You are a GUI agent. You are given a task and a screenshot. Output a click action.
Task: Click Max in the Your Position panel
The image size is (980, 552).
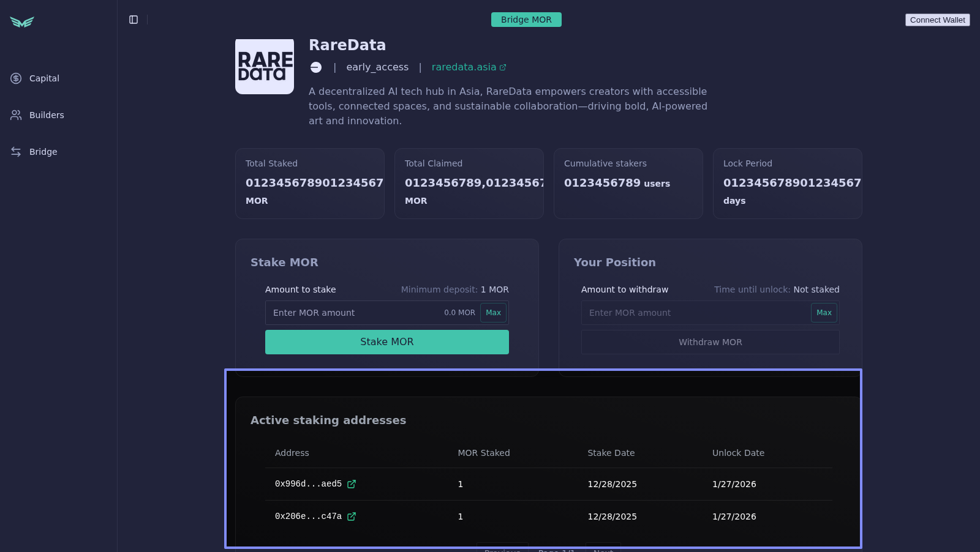pyautogui.click(x=824, y=313)
